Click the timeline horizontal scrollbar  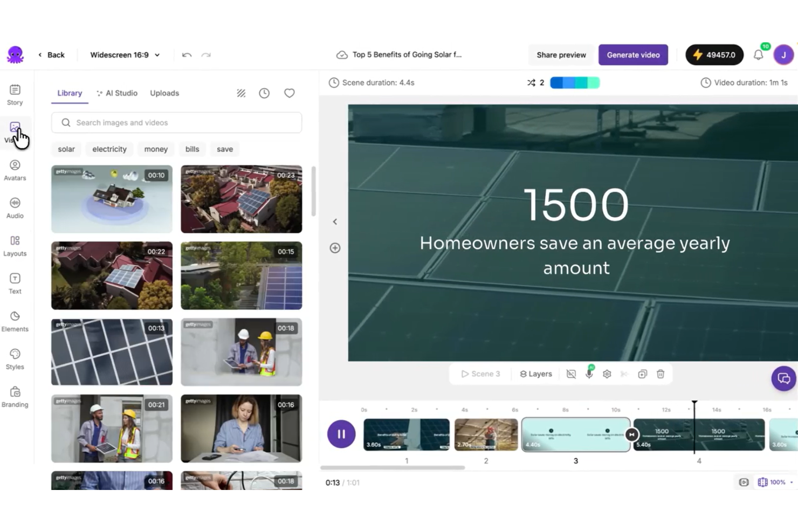click(393, 468)
